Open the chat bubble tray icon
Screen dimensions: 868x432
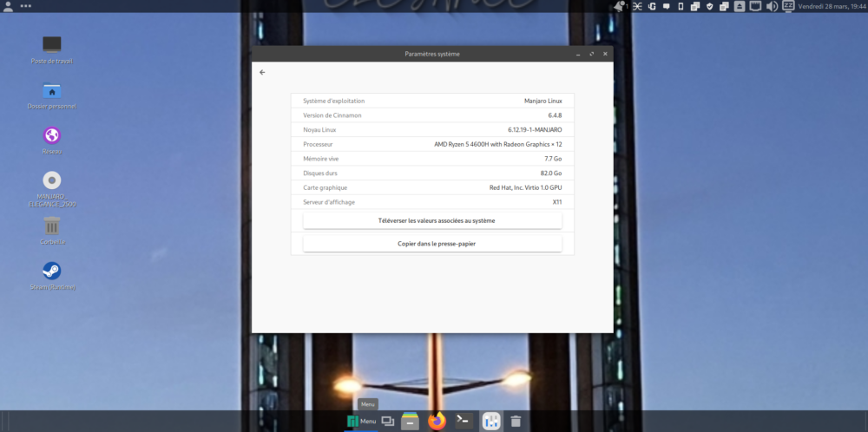click(x=667, y=7)
